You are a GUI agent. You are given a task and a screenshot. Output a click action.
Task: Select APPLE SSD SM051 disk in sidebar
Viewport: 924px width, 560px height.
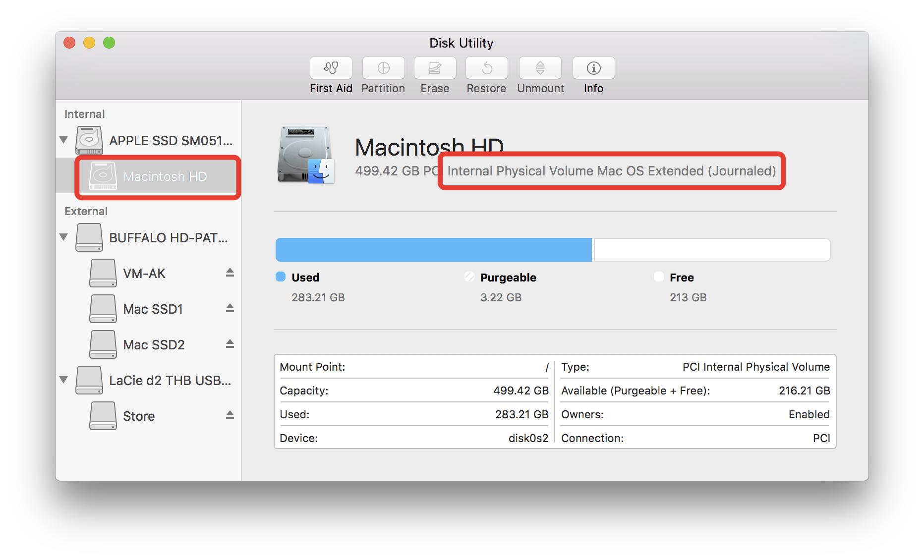click(149, 141)
